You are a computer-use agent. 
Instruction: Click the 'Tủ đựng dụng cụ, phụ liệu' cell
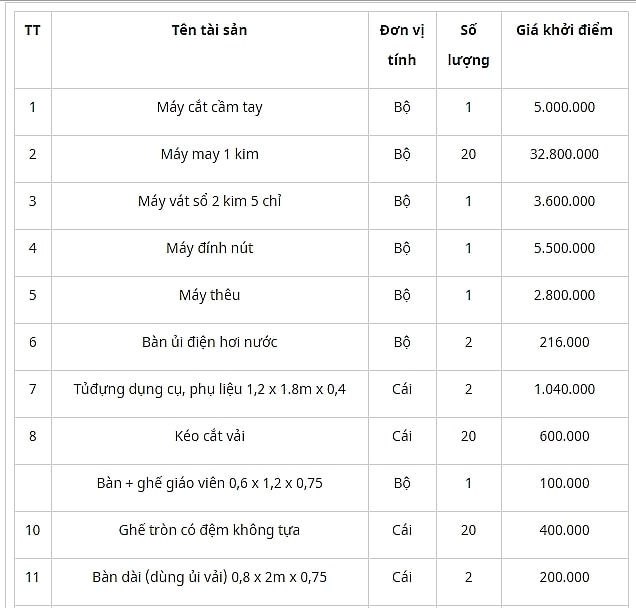(210, 389)
